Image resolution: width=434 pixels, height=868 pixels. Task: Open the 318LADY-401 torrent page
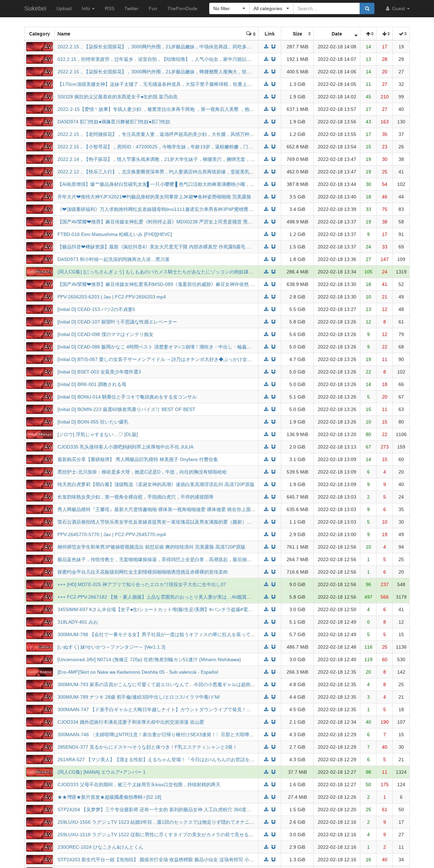coord(77,622)
